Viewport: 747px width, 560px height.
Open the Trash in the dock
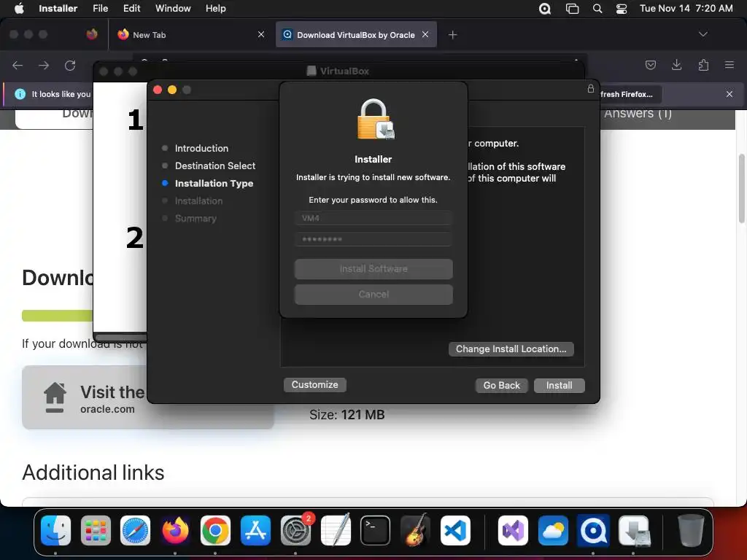691,530
